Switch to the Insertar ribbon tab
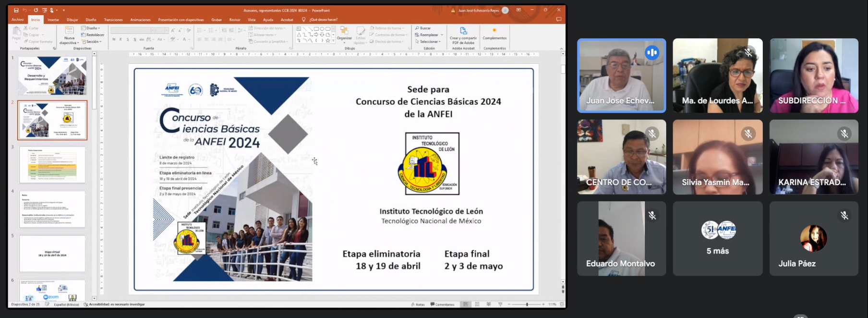 coord(53,20)
